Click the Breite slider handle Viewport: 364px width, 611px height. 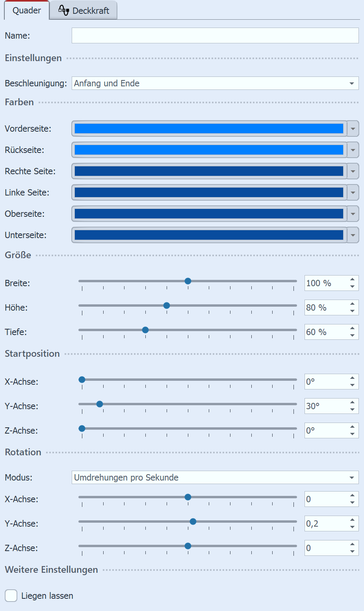[188, 281]
